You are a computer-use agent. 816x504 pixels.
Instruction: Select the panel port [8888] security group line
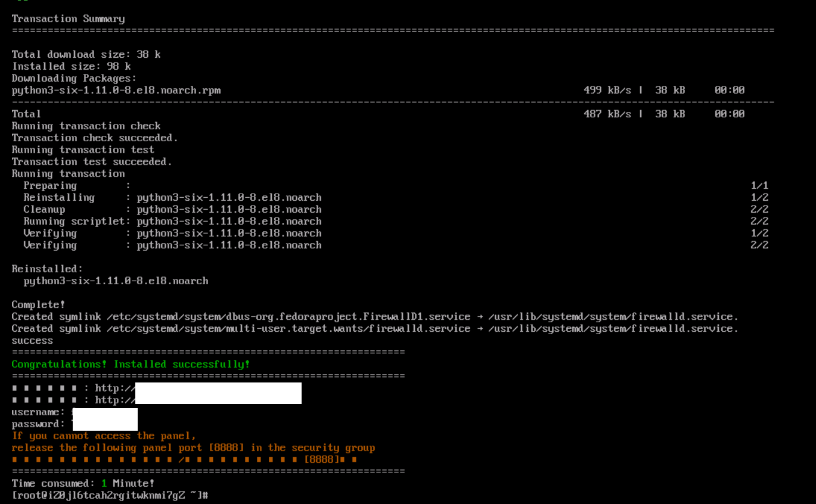click(x=193, y=447)
